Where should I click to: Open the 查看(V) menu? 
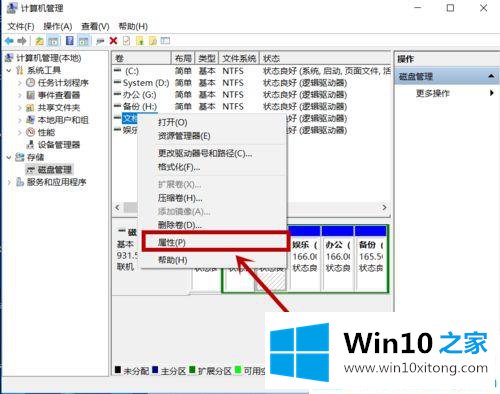[x=95, y=26]
